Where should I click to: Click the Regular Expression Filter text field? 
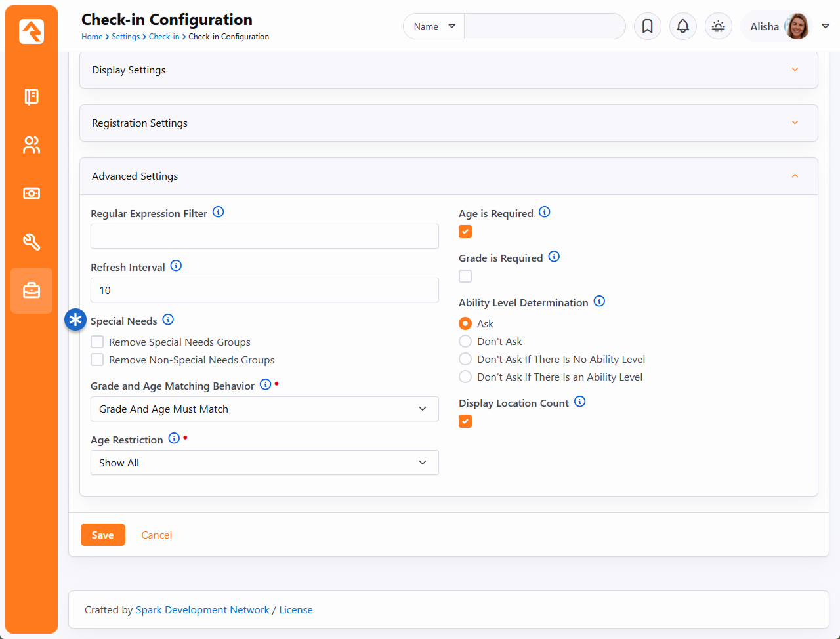click(264, 236)
